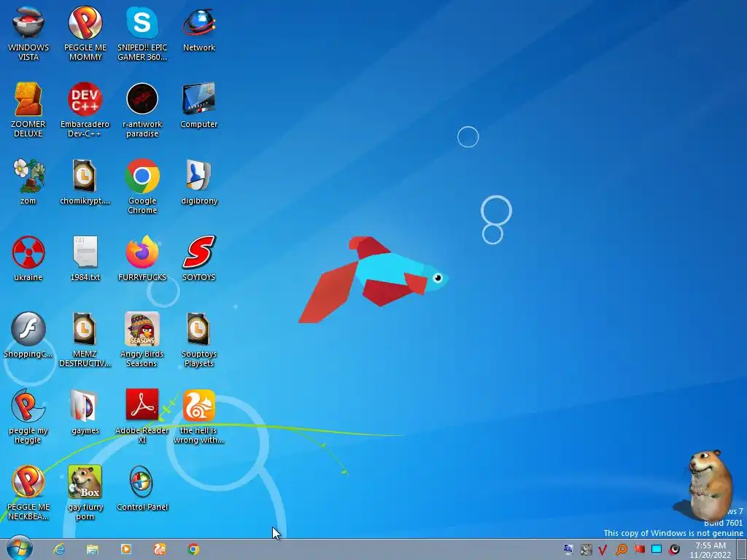This screenshot has width=747, height=560.
Task: Select the Firefox logo desktop icon
Action: [x=142, y=259]
